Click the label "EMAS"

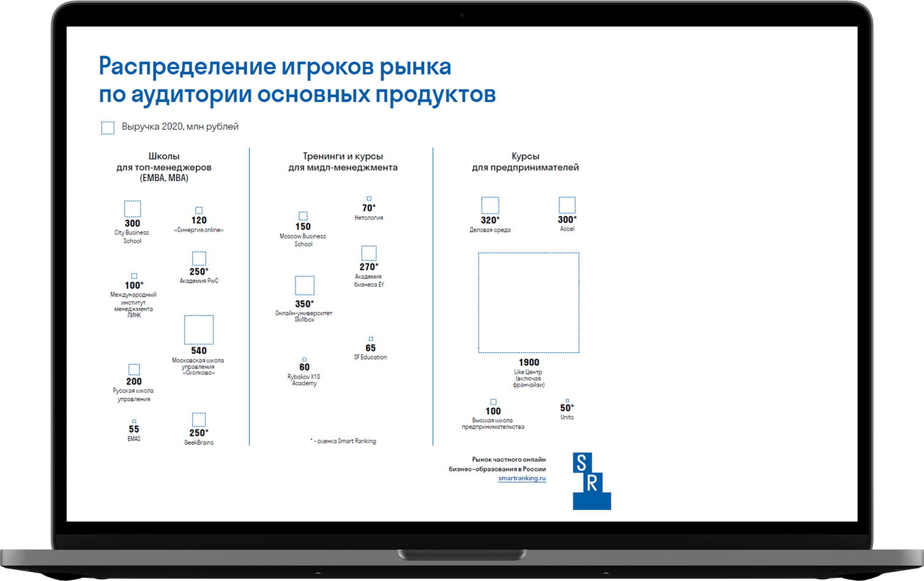pos(134,439)
